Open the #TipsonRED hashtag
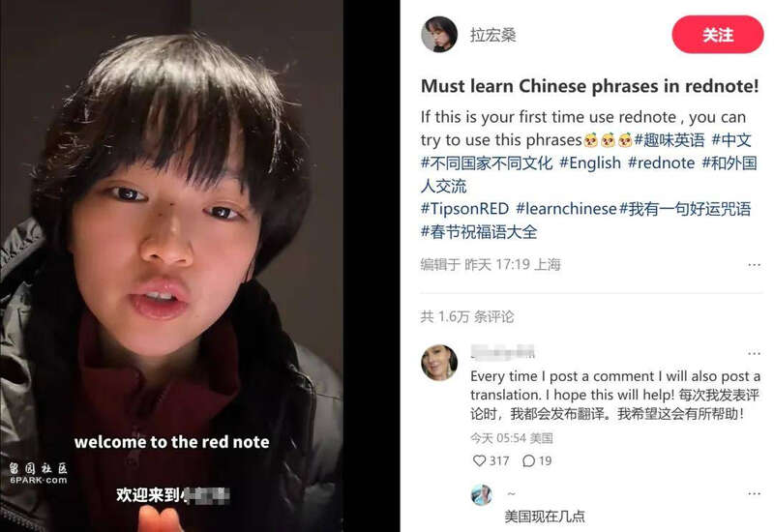This screenshot has width=774, height=532. pos(464,209)
